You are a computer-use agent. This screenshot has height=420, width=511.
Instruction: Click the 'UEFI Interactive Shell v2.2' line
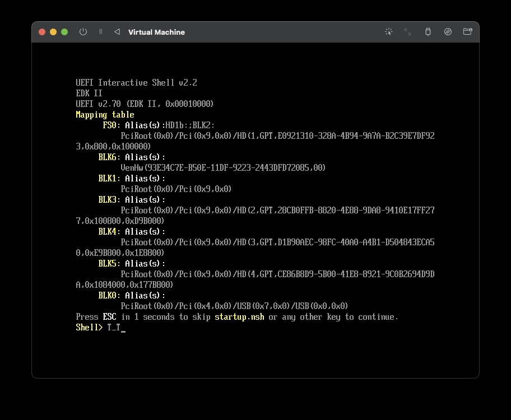point(136,83)
